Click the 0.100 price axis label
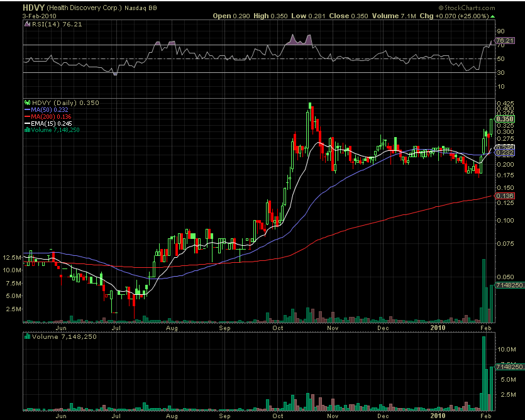 click(506, 221)
